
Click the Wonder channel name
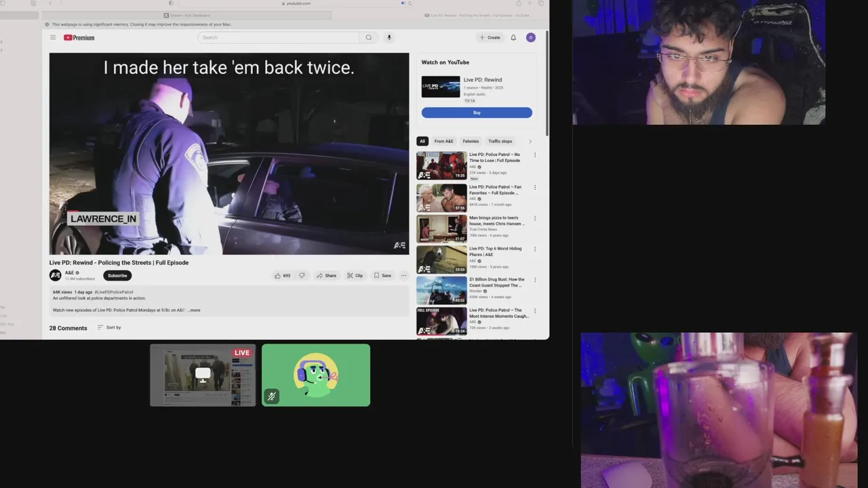[475, 291]
